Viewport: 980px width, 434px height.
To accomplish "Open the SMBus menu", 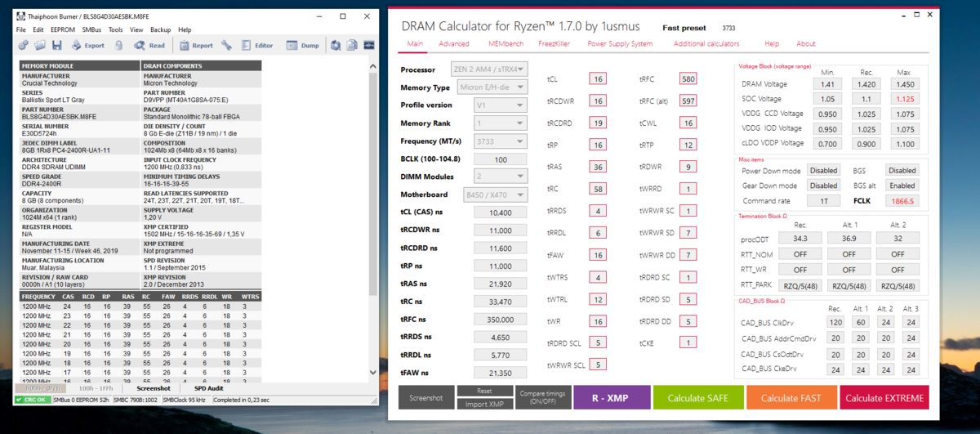I will [91, 29].
